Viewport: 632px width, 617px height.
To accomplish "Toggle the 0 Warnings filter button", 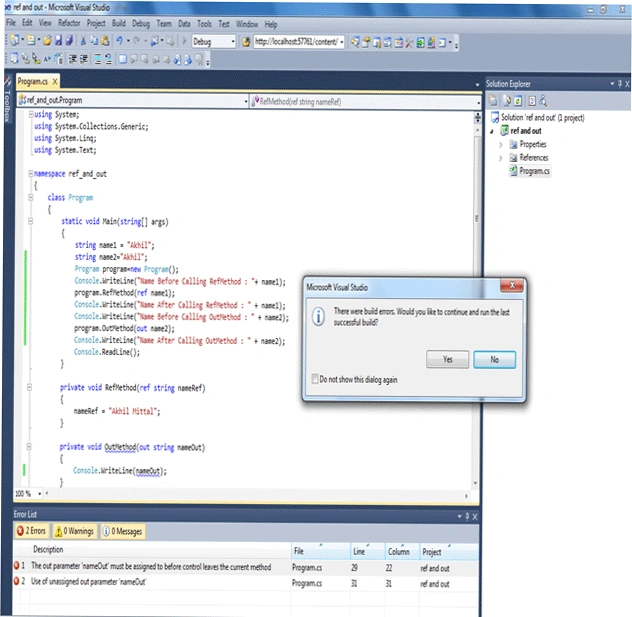I will (x=75, y=531).
